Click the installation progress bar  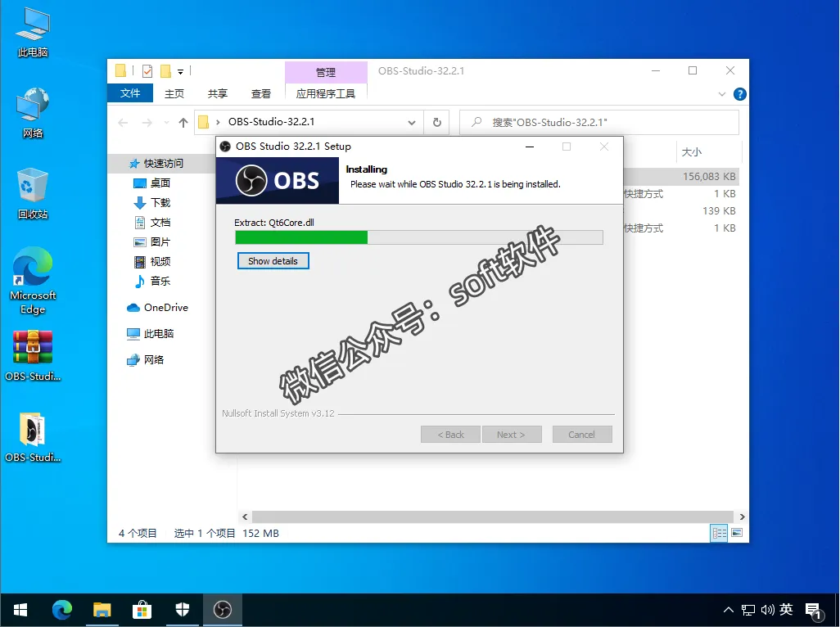pos(419,237)
